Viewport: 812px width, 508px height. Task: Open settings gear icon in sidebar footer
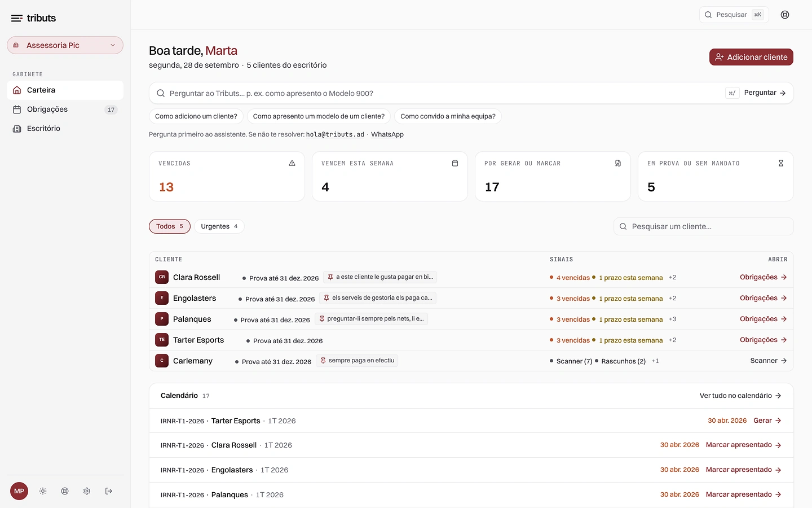[87, 491]
